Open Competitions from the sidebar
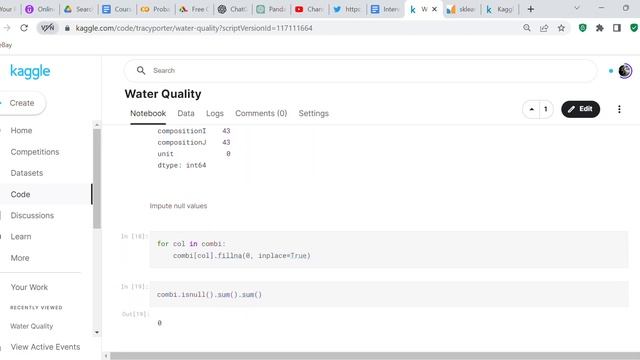Image resolution: width=640 pixels, height=360 pixels. click(x=35, y=152)
